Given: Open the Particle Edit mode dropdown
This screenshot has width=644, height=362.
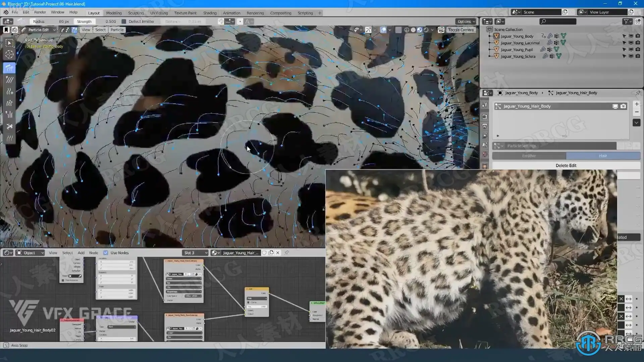Looking at the screenshot, I should pyautogui.click(x=39, y=30).
